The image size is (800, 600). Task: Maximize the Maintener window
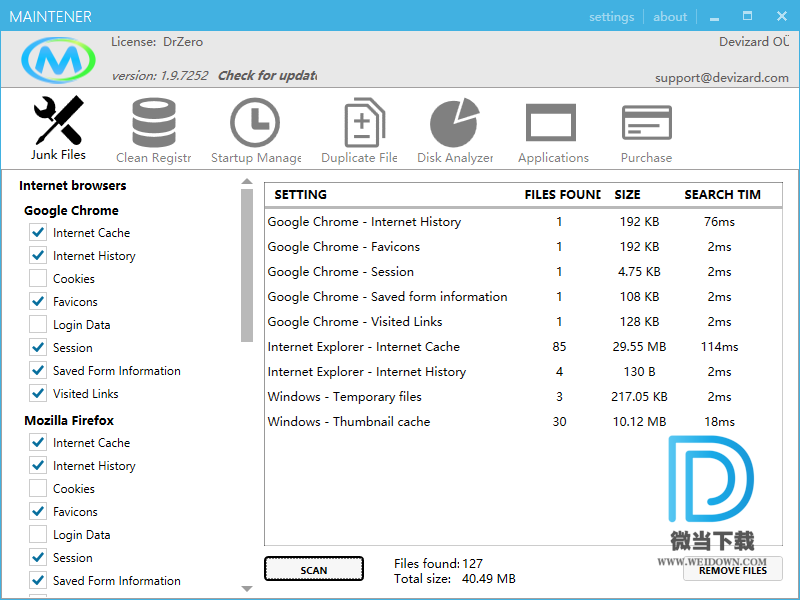click(747, 16)
